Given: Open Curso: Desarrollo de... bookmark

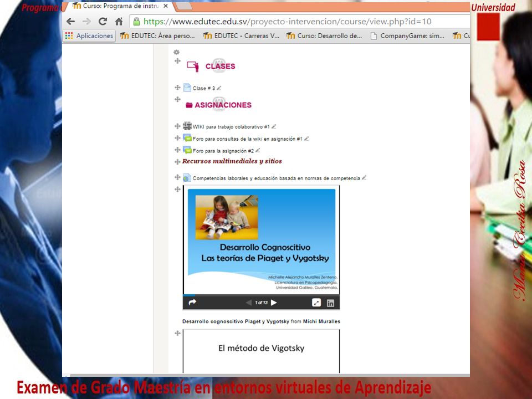Looking at the screenshot, I should tap(324, 35).
